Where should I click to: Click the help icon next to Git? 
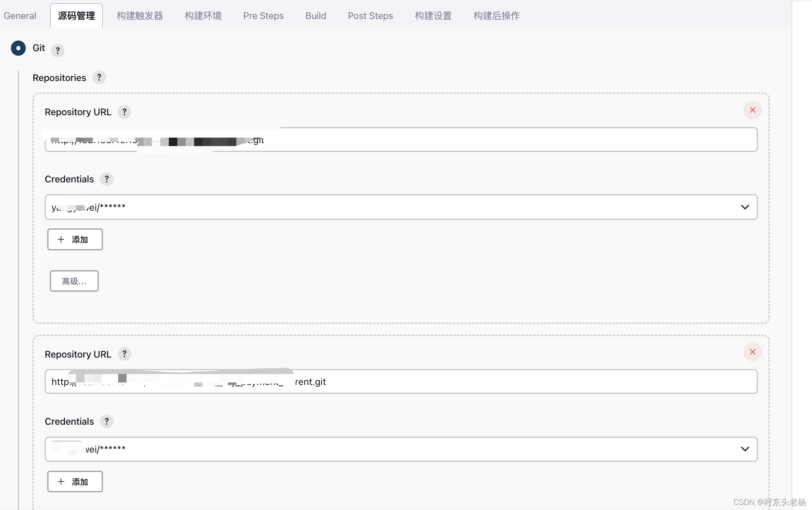[58, 51]
